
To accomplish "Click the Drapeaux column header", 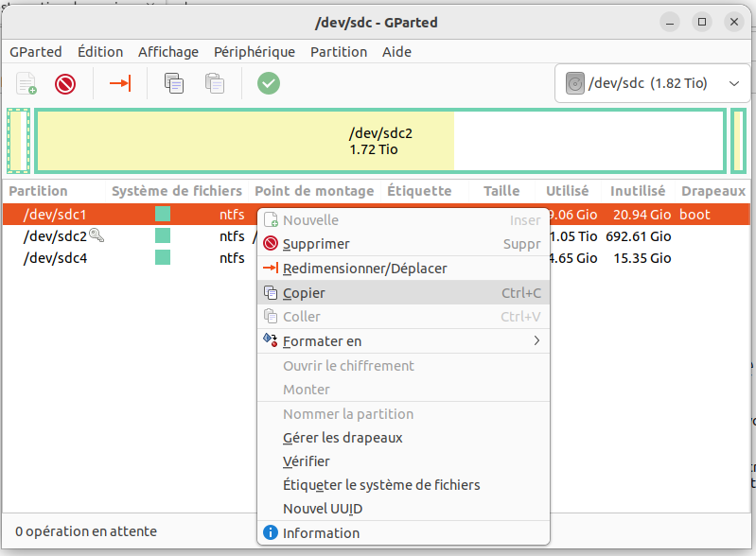I will point(713,191).
